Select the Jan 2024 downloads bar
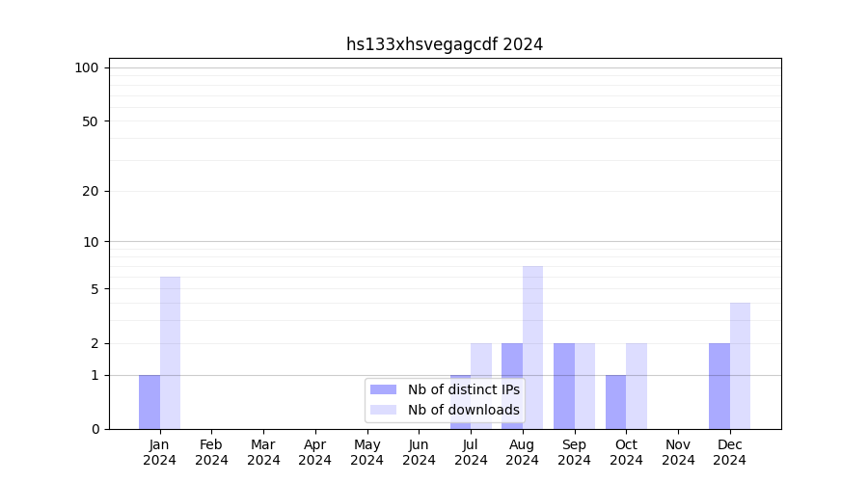This screenshot has height=482, width=868. [x=170, y=353]
